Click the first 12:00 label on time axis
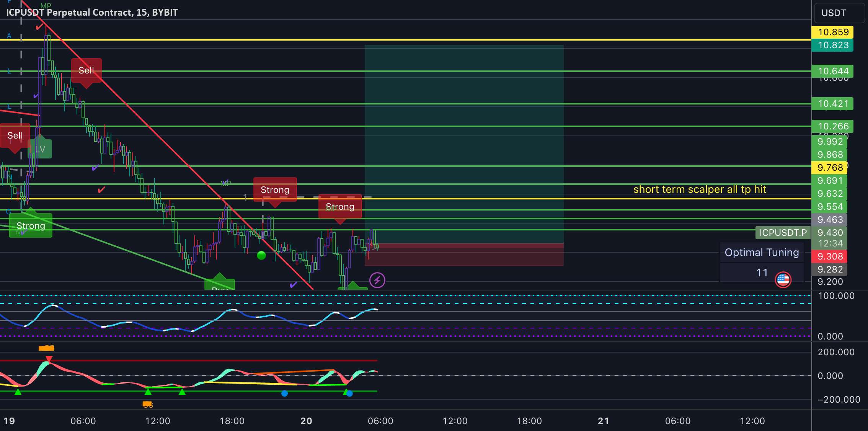The image size is (868, 431). (x=158, y=421)
